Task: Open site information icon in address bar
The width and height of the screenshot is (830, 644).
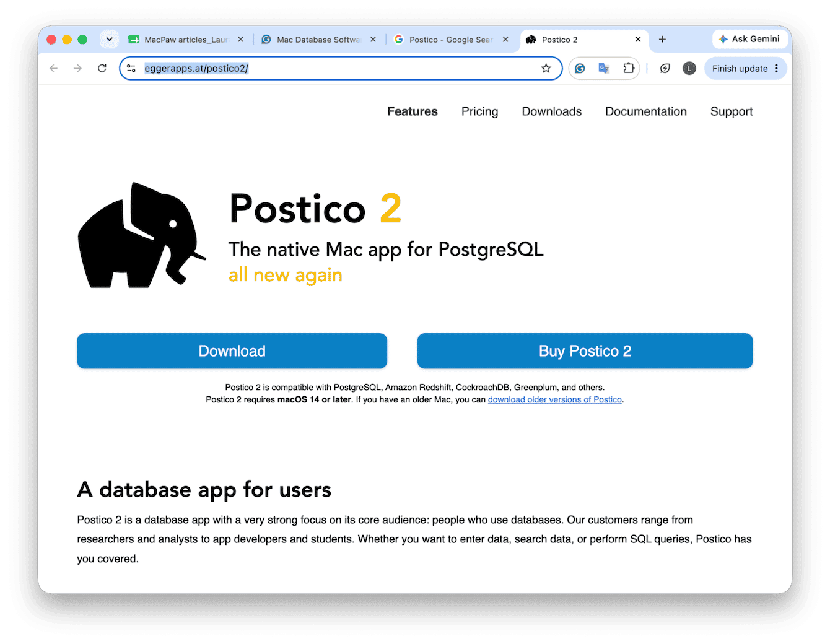Action: [131, 68]
